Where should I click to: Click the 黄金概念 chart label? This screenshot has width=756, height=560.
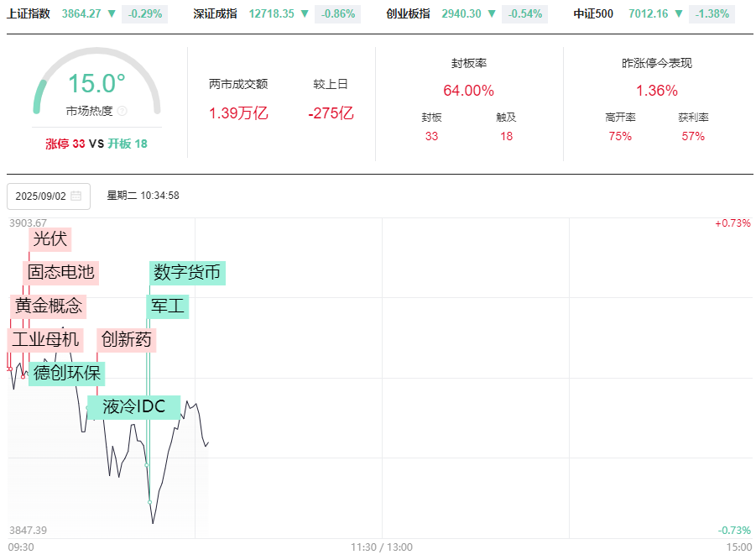pos(49,306)
